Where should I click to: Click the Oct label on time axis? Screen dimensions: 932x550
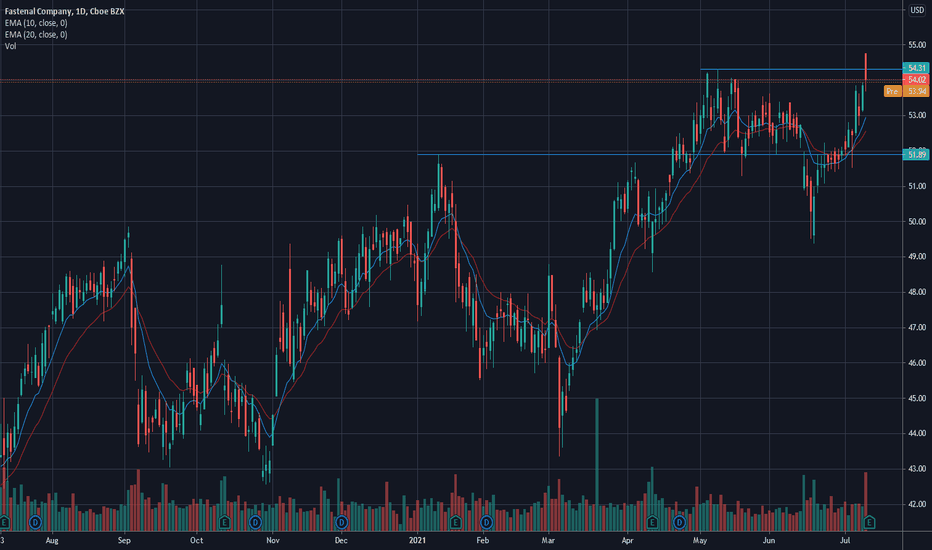pos(196,540)
